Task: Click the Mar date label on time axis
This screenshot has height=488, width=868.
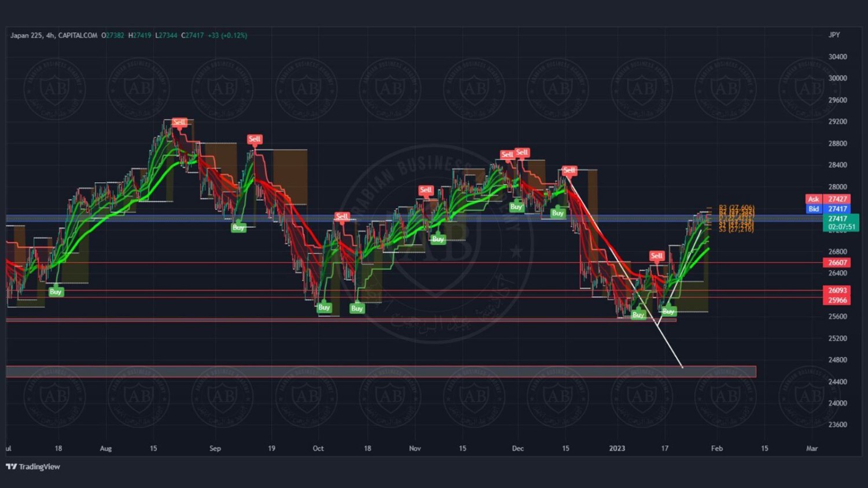Action: coord(812,448)
